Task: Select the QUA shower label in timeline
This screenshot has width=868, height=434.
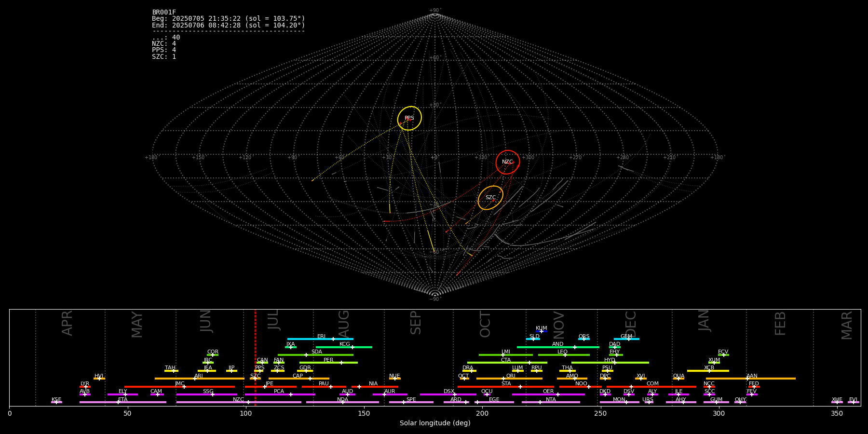Action: [x=679, y=376]
